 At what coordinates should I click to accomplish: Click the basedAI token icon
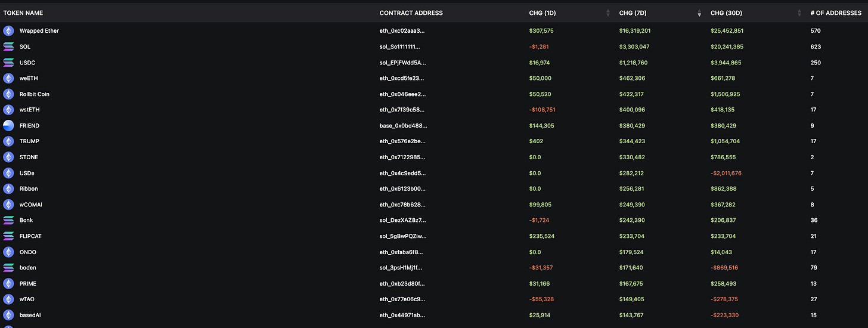(8, 315)
